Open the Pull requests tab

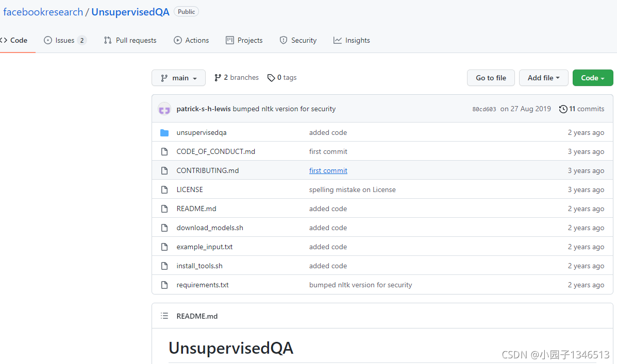[x=130, y=40]
